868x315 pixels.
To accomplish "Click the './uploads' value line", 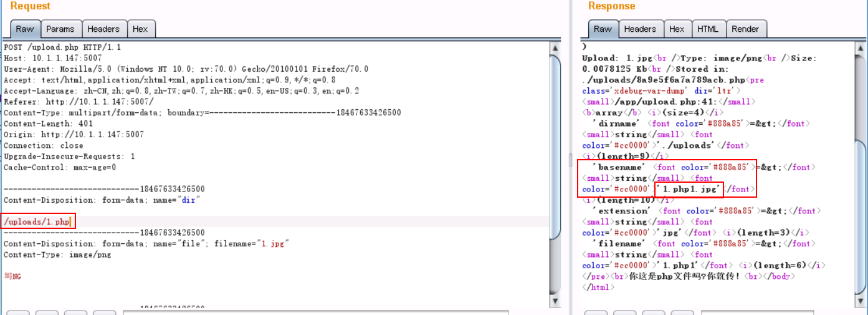I will pos(665,145).
